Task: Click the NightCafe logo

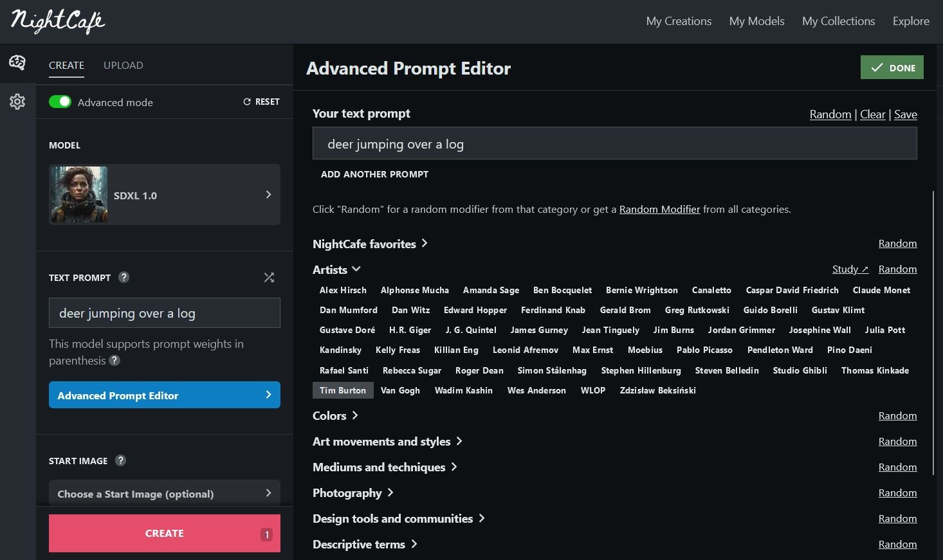Action: [58, 21]
